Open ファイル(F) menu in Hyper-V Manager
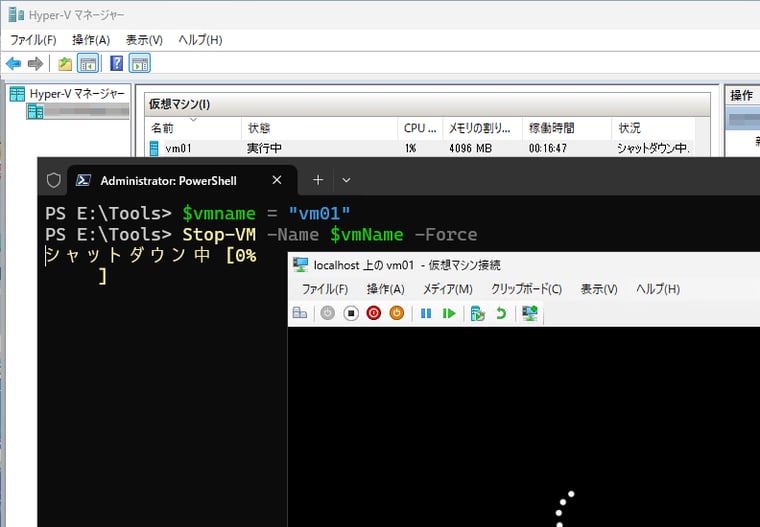Screen dimensions: 760x527 pyautogui.click(x=33, y=40)
